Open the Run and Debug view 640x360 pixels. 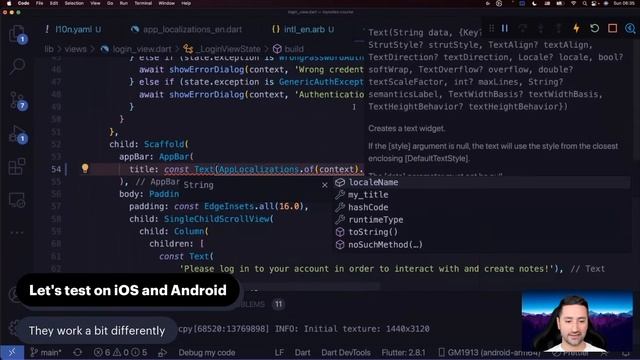pyautogui.click(x=17, y=134)
